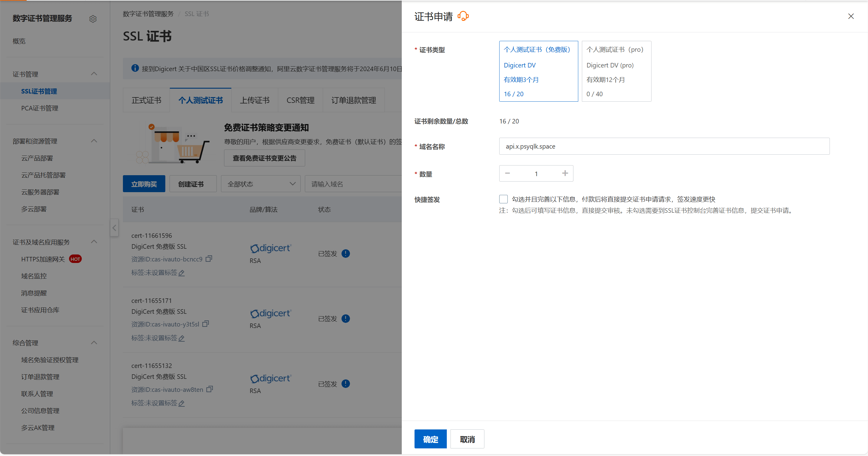Click the minus icon to decrease 数量
This screenshot has width=868, height=456.
point(507,173)
